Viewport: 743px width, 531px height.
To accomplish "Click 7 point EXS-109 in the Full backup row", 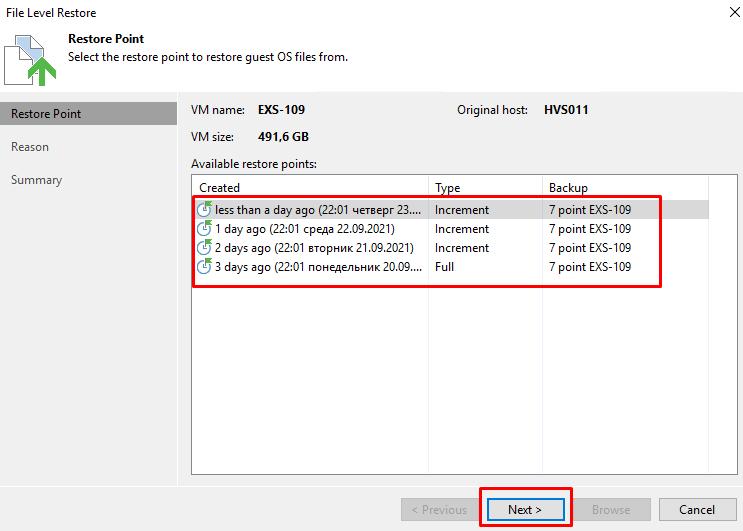I will [x=590, y=267].
